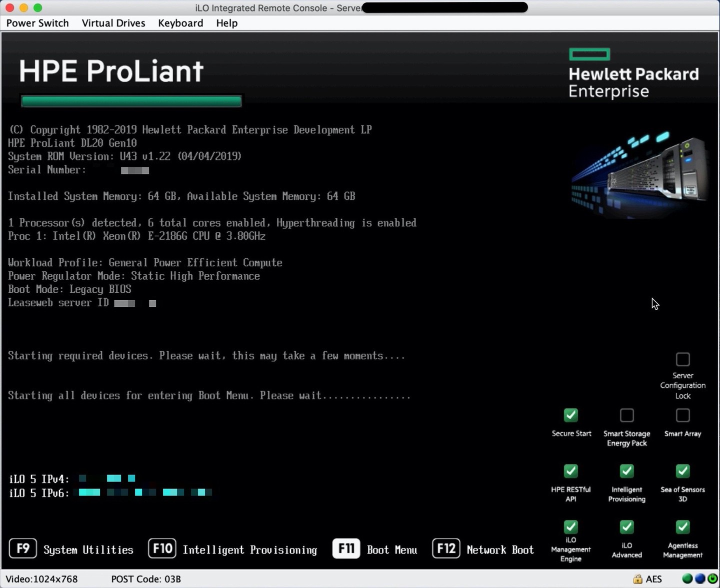Click the HPE RESTful API checkmark
The width and height of the screenshot is (720, 588).
point(571,471)
